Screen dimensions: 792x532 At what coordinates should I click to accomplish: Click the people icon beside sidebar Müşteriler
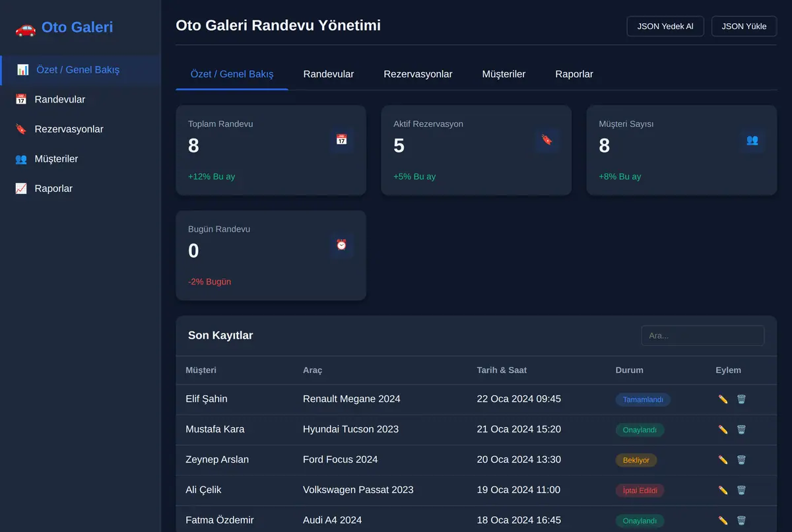[21, 159]
